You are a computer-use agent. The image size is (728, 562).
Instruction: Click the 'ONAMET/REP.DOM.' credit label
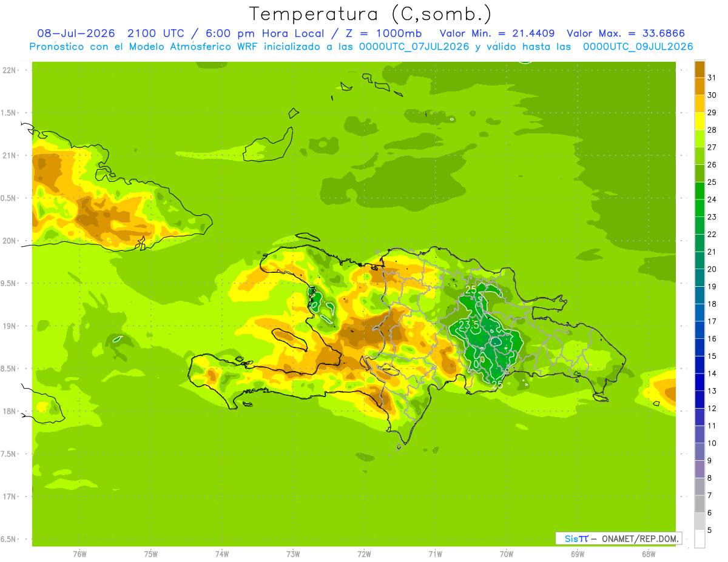640,538
